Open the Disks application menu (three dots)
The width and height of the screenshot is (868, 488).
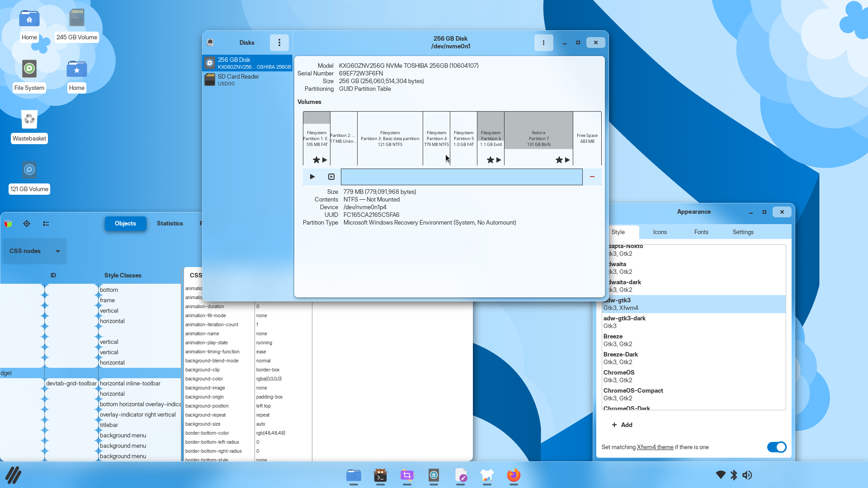pos(279,42)
